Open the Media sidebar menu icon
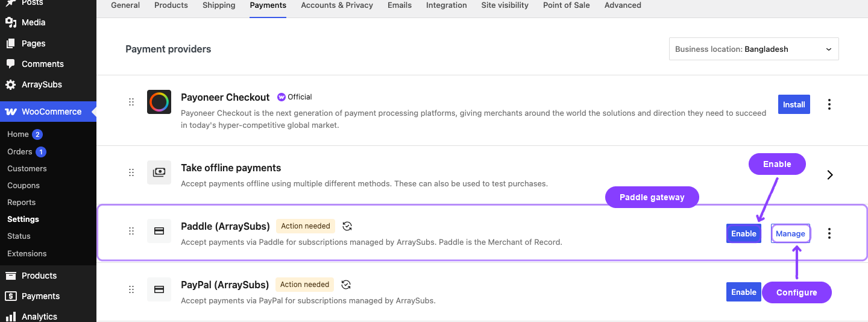Viewport: 868px width, 322px height. pos(10,22)
